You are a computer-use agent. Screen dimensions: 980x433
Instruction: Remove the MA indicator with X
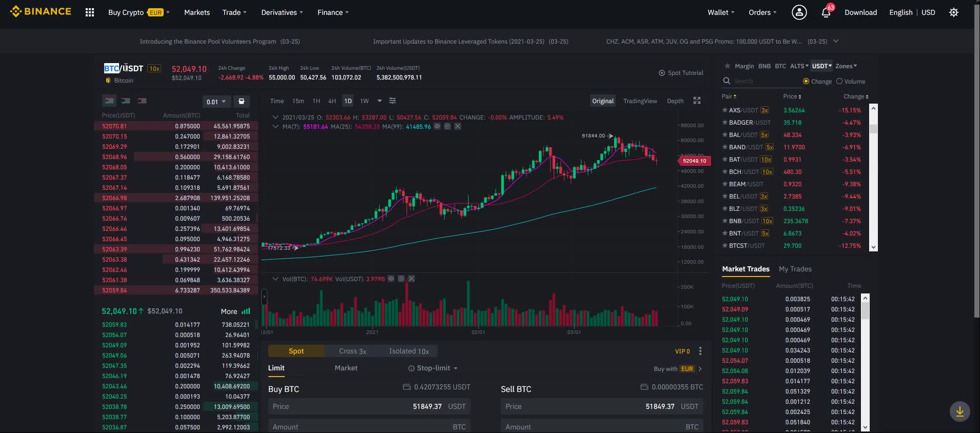click(x=458, y=126)
